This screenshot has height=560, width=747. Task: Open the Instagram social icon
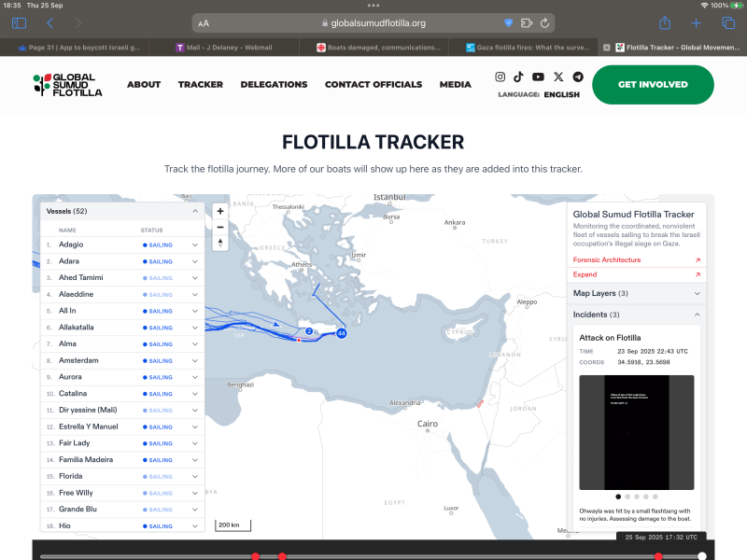500,77
